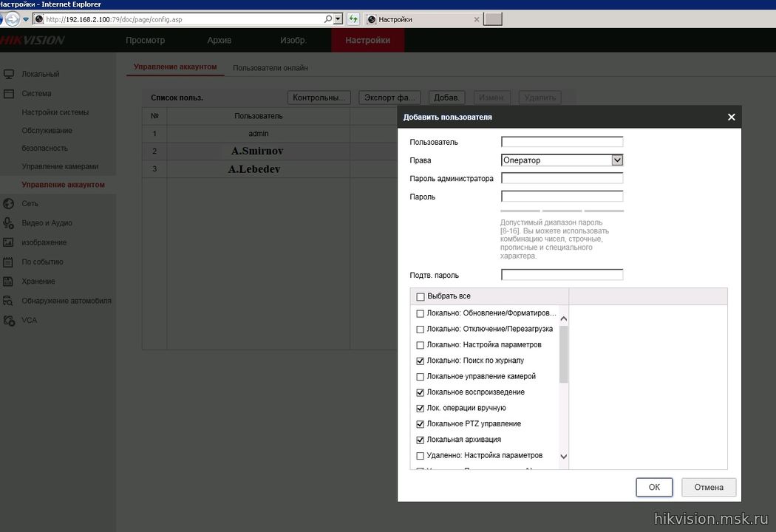776x532 pixels.
Task: Uncheck Локальная архивация
Action: point(421,440)
